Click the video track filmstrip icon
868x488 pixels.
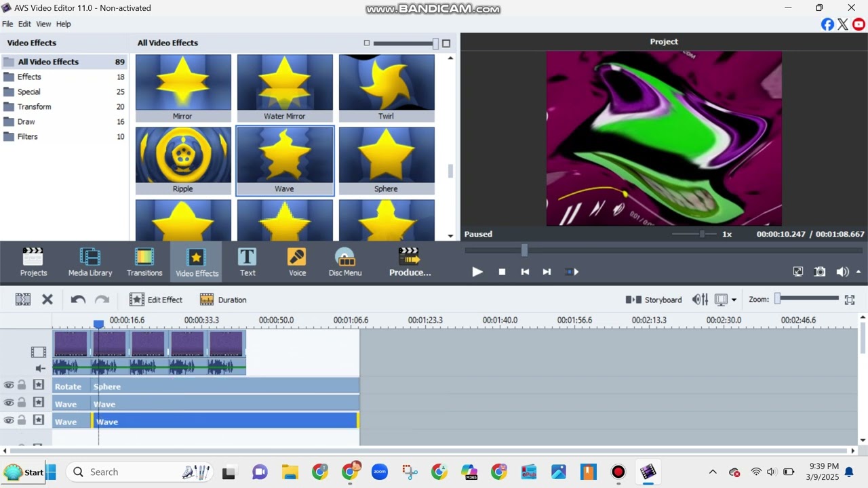click(x=39, y=352)
